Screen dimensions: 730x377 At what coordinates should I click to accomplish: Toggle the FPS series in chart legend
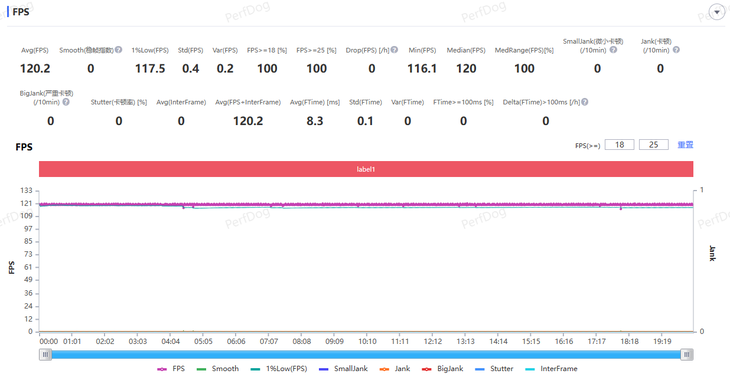(171, 369)
